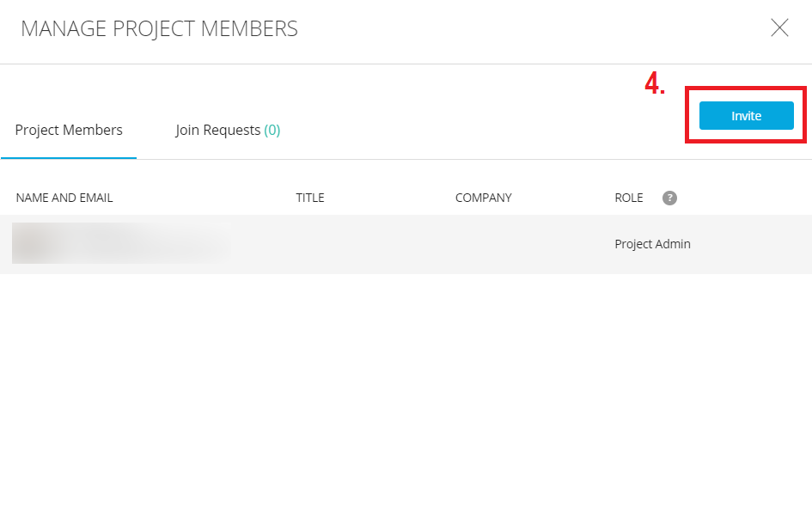The width and height of the screenshot is (812, 525).
Task: Click the MANAGE PROJECT MEMBERS dialog title
Action: point(159,28)
